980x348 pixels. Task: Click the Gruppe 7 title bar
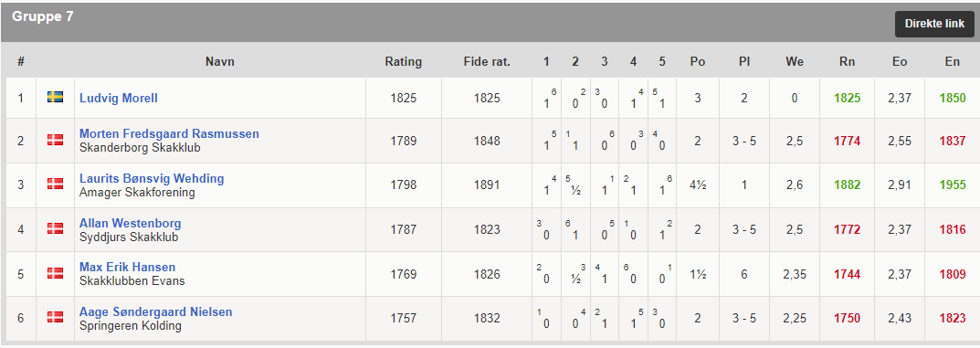490,23
